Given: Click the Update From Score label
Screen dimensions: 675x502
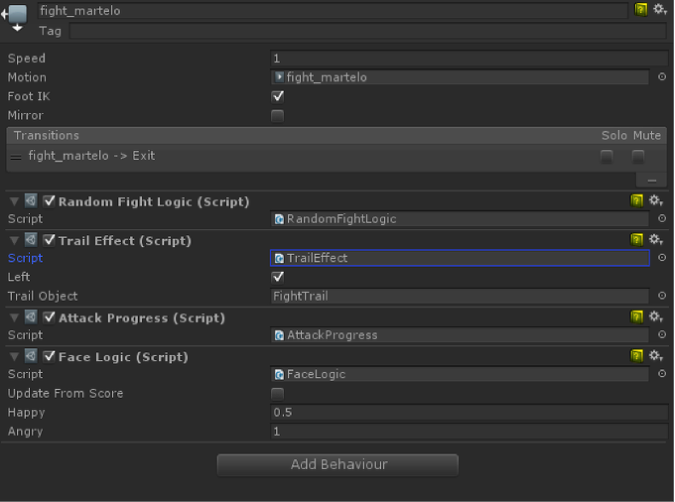Looking at the screenshot, I should [x=65, y=394].
